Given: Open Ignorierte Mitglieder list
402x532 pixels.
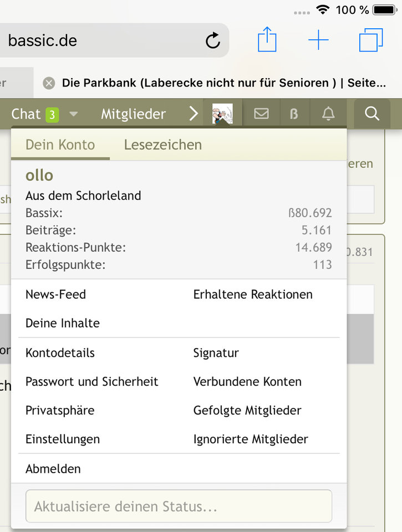Looking at the screenshot, I should 251,439.
